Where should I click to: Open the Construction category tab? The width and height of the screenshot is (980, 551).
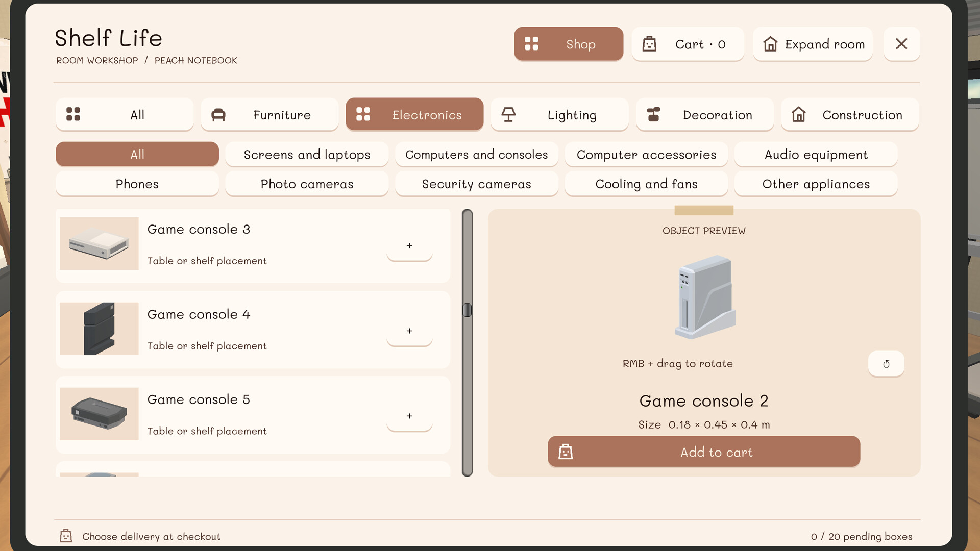coord(850,115)
